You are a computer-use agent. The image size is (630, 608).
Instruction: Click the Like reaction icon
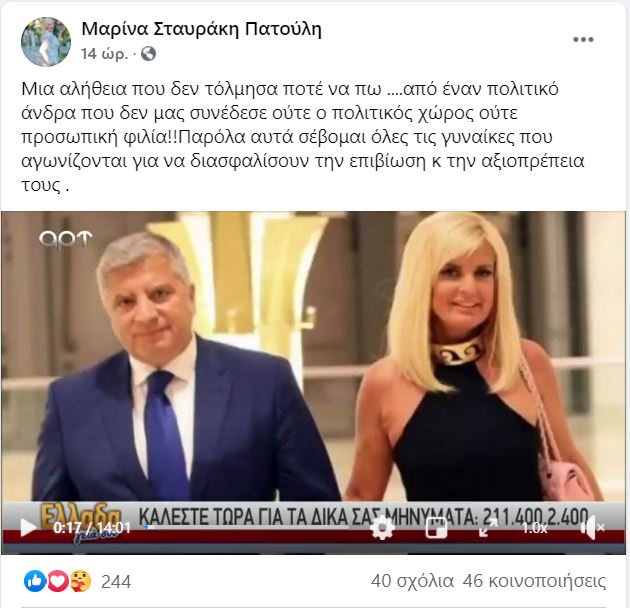[35, 581]
